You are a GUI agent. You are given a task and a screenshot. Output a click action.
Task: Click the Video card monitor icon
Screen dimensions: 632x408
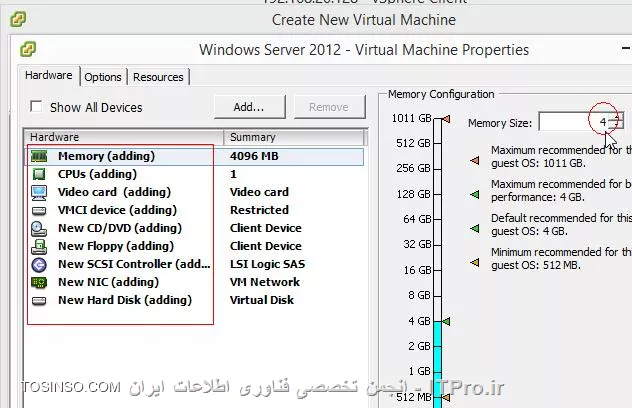click(39, 192)
